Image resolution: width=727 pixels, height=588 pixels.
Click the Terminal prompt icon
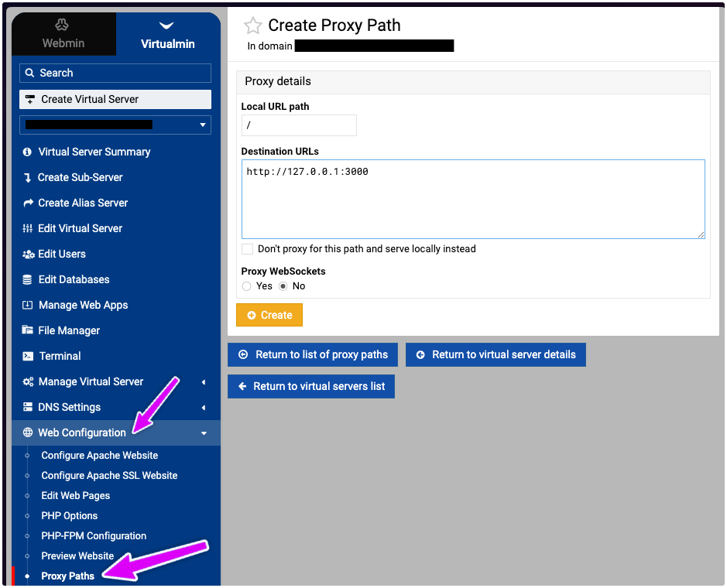coord(29,357)
